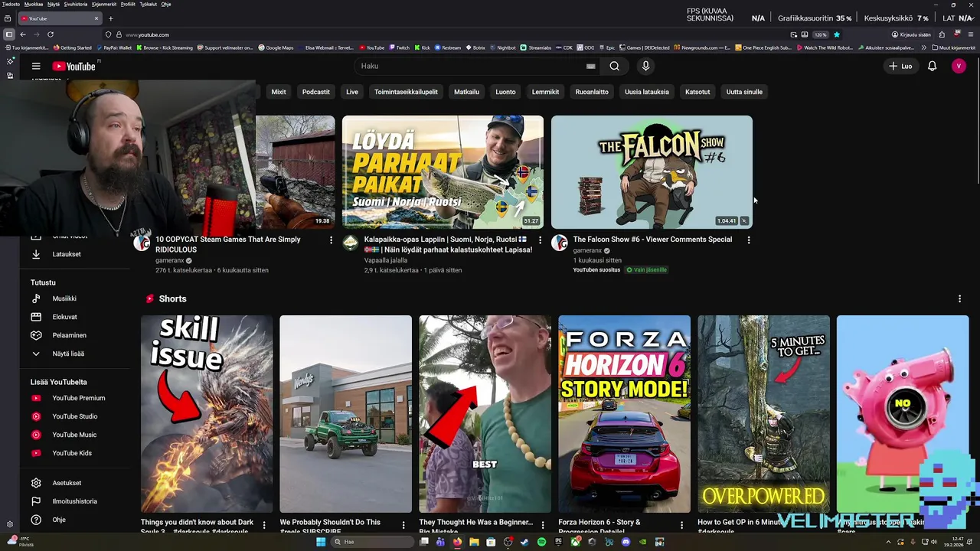This screenshot has height=551, width=980.
Task: Click the Windows taskbar Hae search box
Action: (x=371, y=542)
